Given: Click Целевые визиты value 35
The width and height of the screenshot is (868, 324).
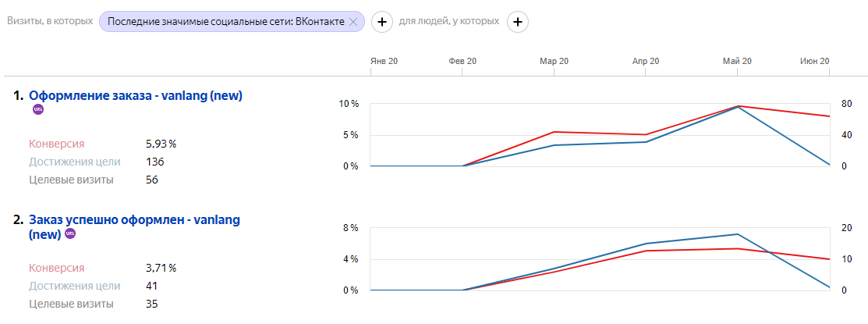Looking at the screenshot, I should point(152,304).
